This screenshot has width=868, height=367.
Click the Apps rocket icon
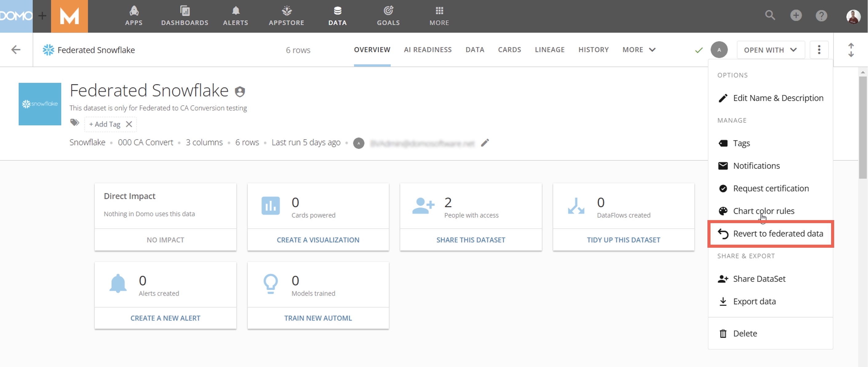tap(134, 10)
